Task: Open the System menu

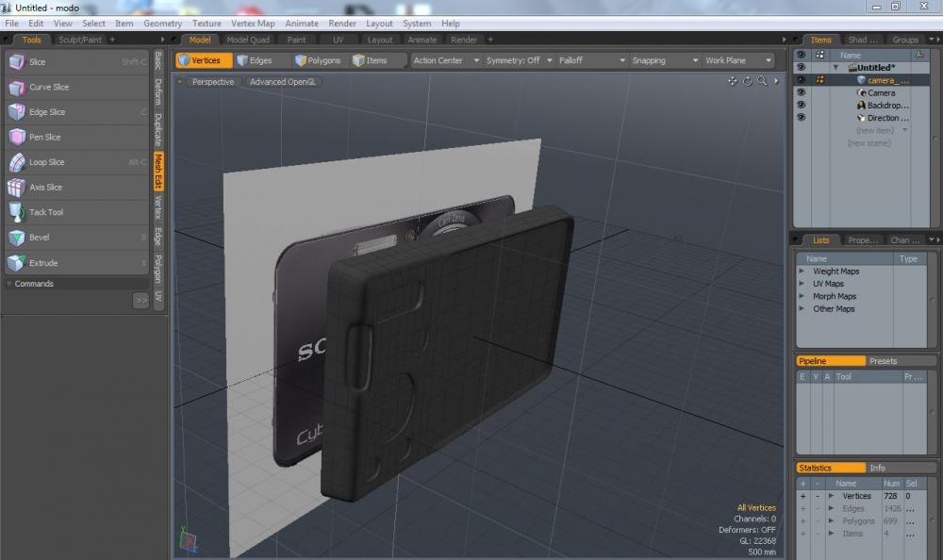Action: [417, 24]
